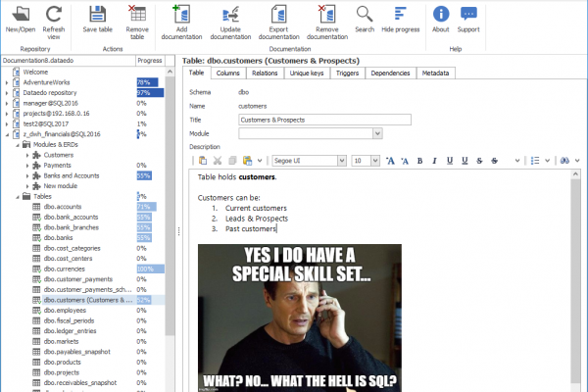Open the Dependencies tab
Viewport: 588px width, 392px height.
click(x=390, y=73)
